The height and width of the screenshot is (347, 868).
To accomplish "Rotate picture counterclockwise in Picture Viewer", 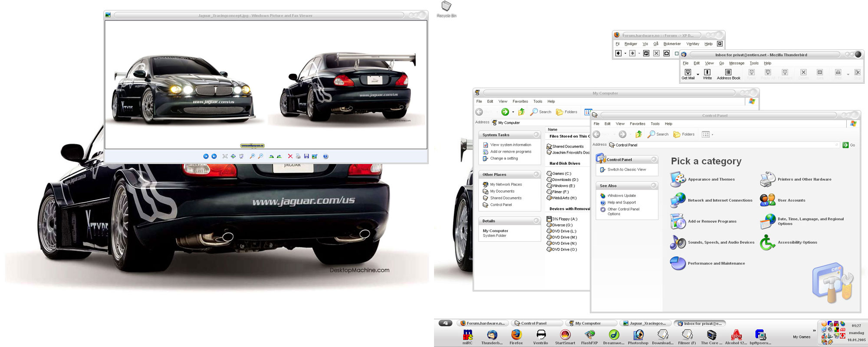I will point(279,156).
